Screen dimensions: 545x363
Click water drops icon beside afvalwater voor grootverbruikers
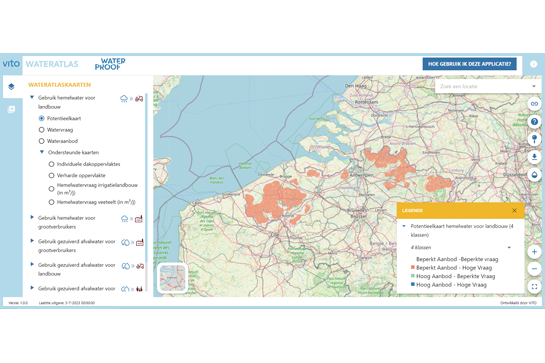pyautogui.click(x=125, y=242)
